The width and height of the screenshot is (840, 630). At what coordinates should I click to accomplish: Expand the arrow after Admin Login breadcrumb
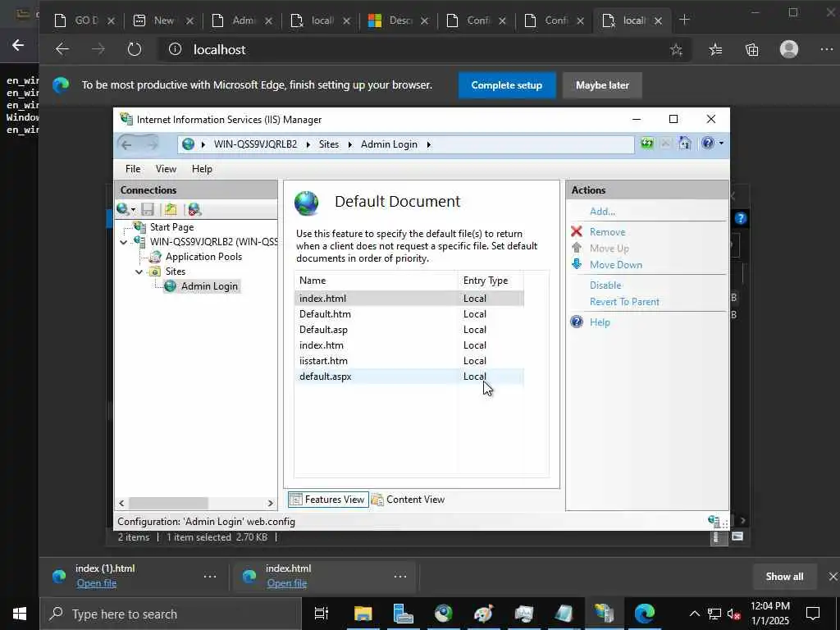click(x=428, y=144)
